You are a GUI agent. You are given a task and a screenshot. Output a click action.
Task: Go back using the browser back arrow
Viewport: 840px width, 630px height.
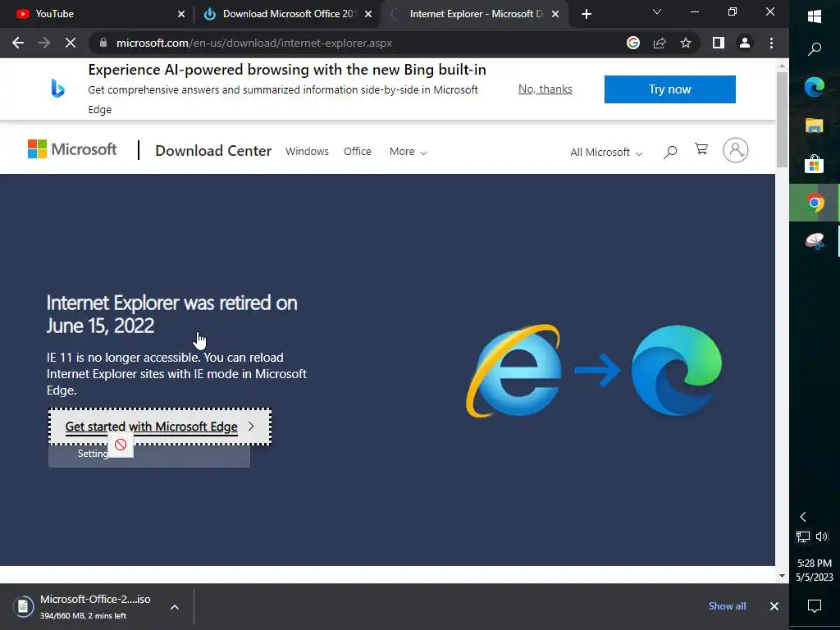tap(18, 43)
